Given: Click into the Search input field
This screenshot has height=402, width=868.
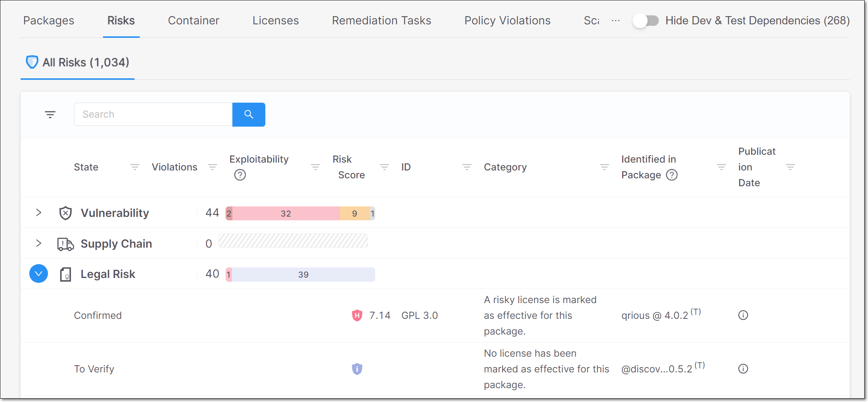Looking at the screenshot, I should [x=153, y=115].
